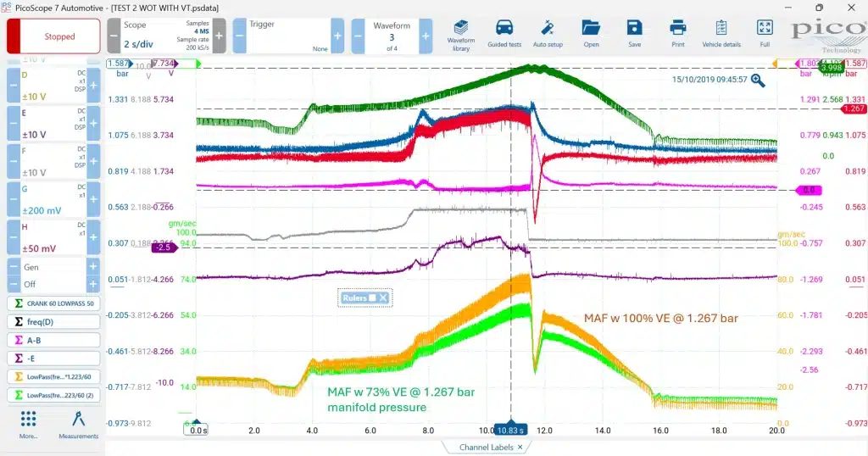The height and width of the screenshot is (456, 868).
Task: Open Vehicle details
Action: (721, 34)
